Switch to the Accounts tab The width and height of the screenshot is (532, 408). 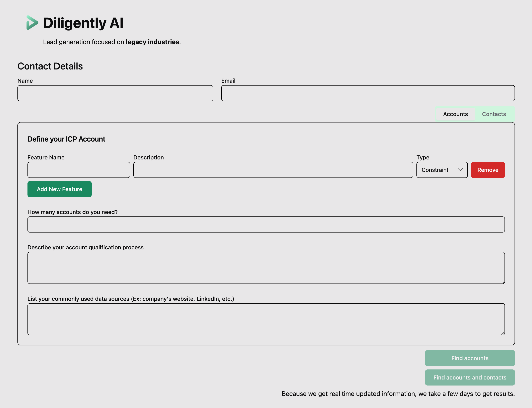click(455, 114)
